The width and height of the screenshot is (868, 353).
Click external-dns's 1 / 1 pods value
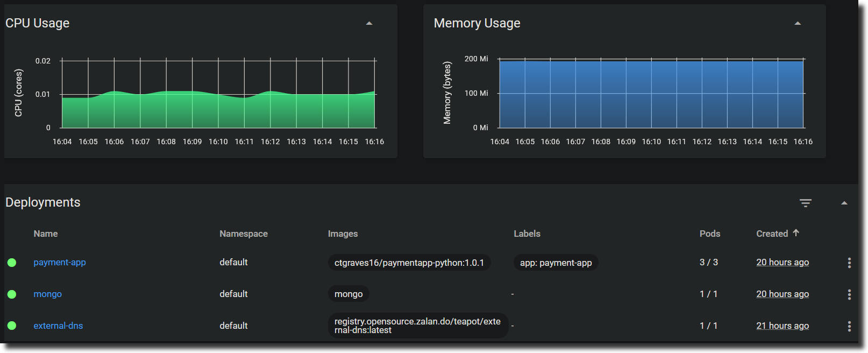[x=709, y=326]
